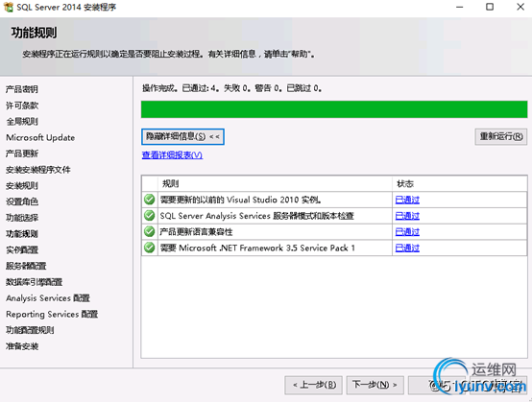Click rule text 需要更新的以前的 Visual Studio 2010 实例
This screenshot has width=532, height=402.
pos(241,200)
